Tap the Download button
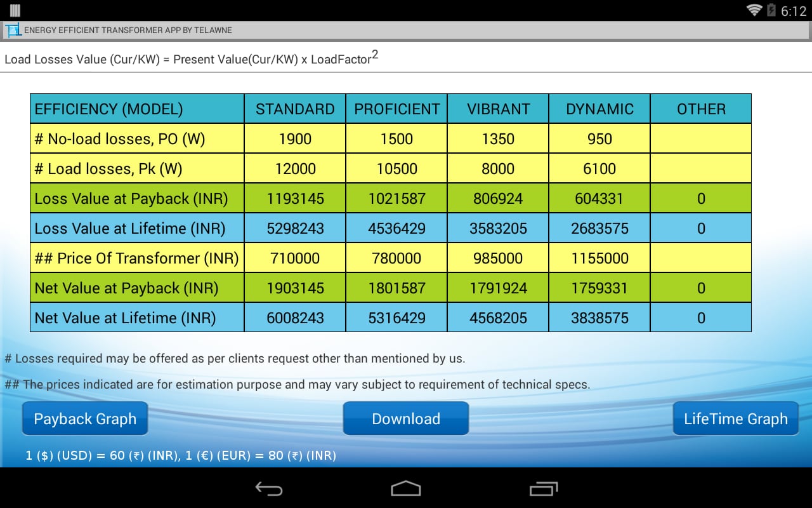The height and width of the screenshot is (508, 812). (x=406, y=418)
